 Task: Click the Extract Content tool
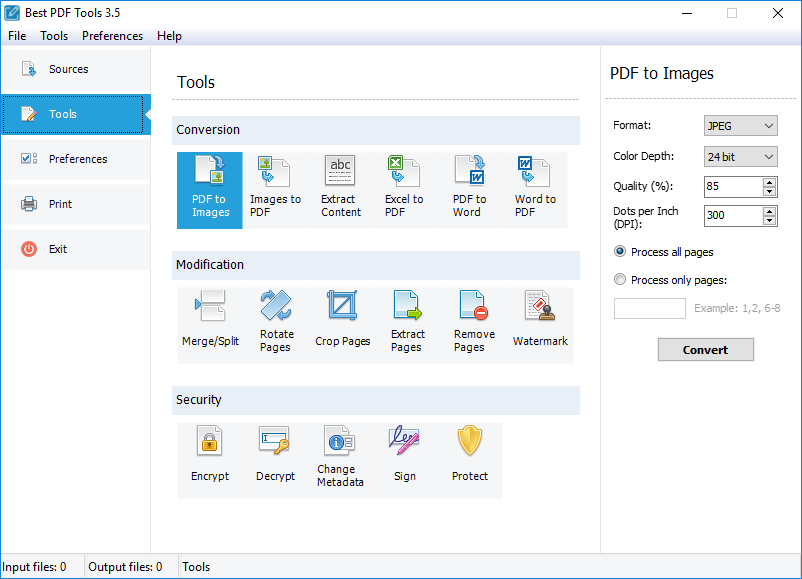click(340, 190)
